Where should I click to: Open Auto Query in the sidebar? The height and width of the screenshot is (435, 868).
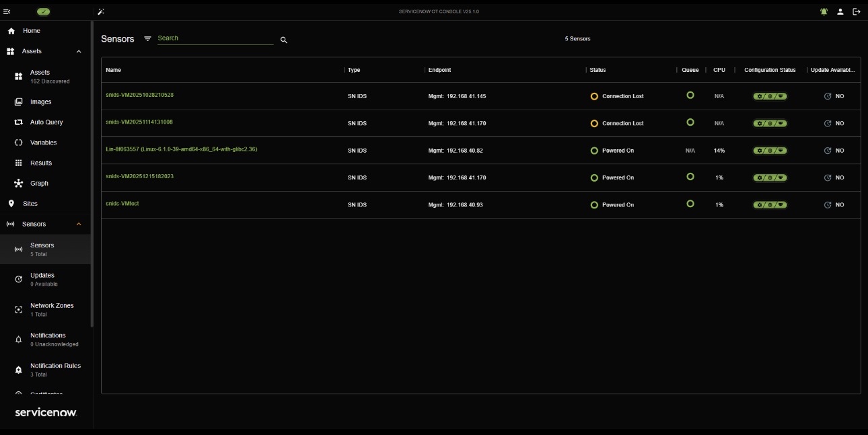46,122
